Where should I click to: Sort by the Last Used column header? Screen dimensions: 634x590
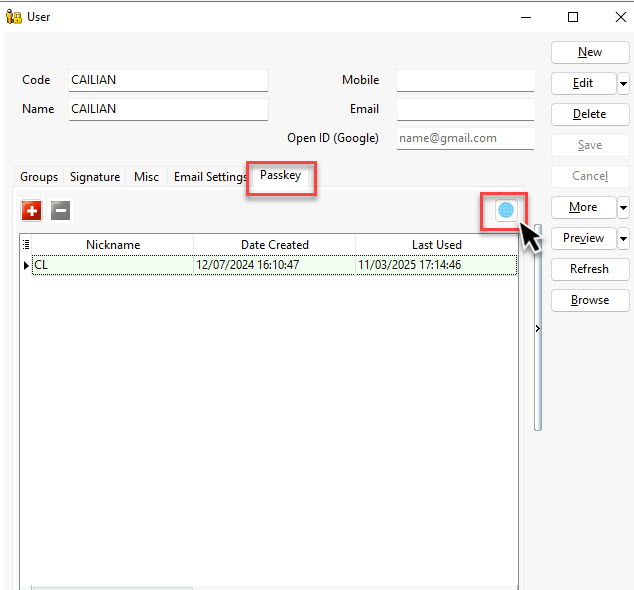point(436,244)
